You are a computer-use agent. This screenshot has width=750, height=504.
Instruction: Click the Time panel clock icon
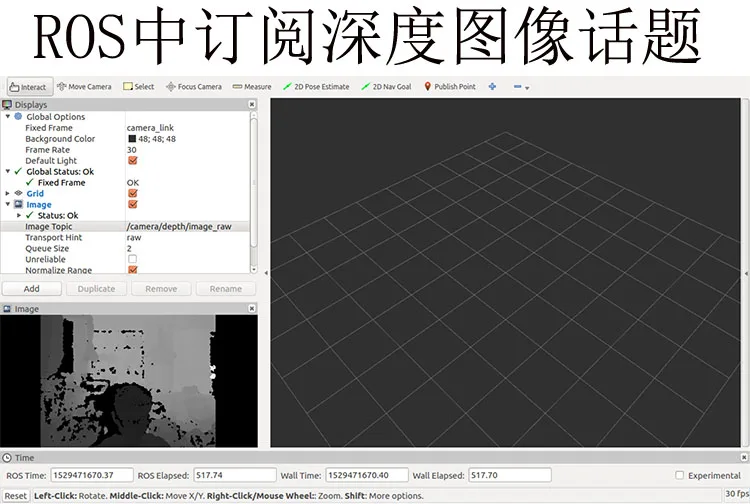pyautogui.click(x=7, y=458)
